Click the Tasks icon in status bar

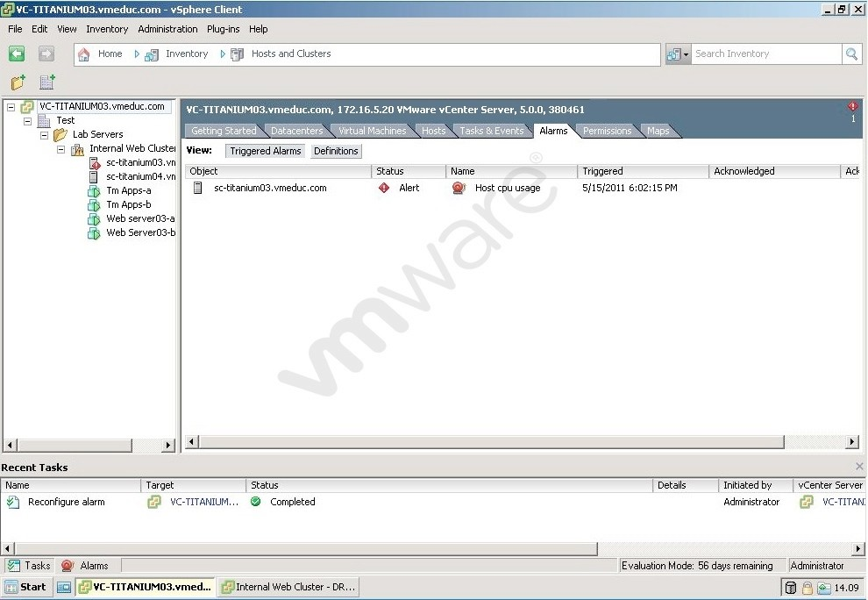click(13, 566)
